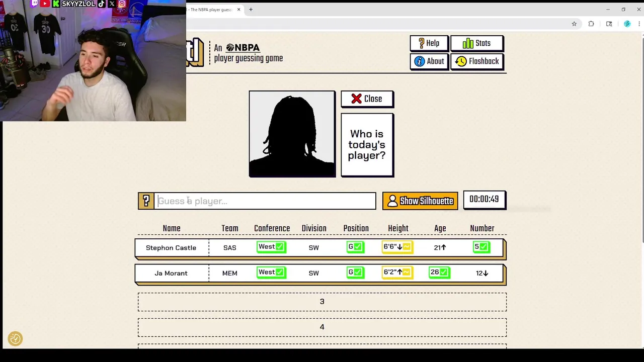The image size is (644, 362).
Task: Click SW division in Stephon Castle row
Action: [313, 247]
